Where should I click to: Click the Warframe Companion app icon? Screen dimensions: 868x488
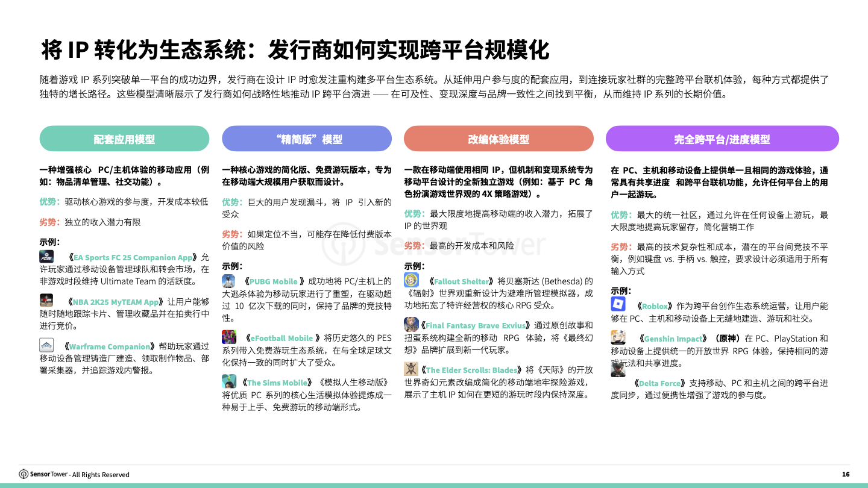click(47, 345)
